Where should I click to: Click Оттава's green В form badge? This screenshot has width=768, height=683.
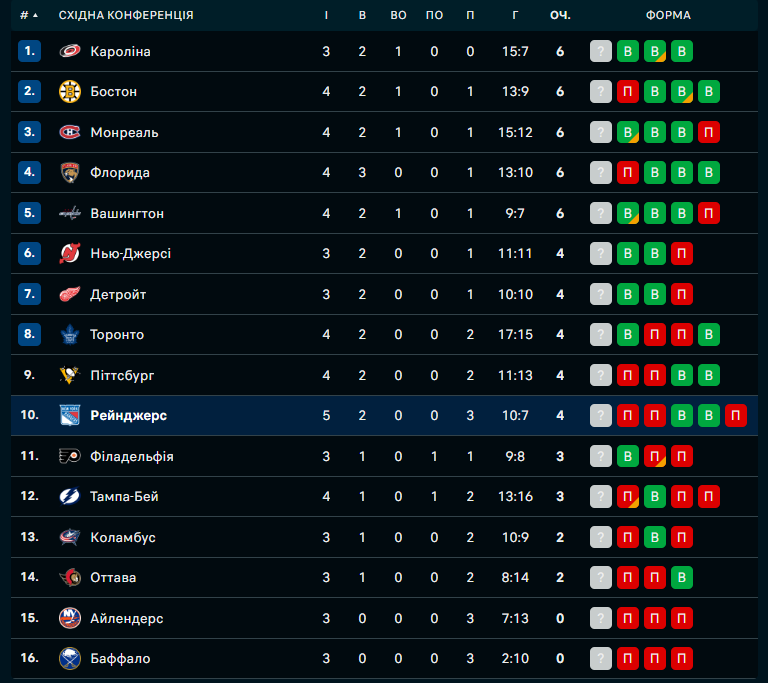coord(682,578)
